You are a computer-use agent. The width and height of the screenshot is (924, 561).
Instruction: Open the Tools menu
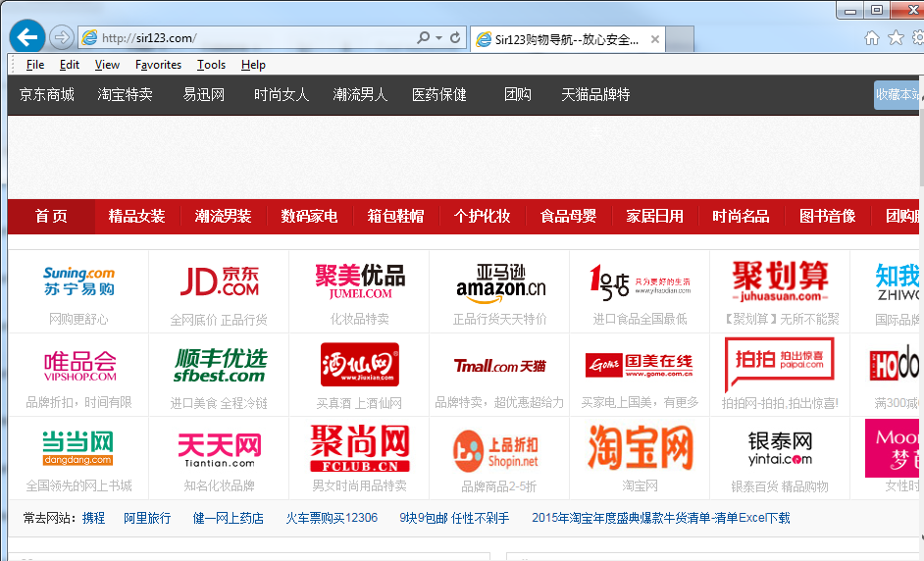click(211, 65)
